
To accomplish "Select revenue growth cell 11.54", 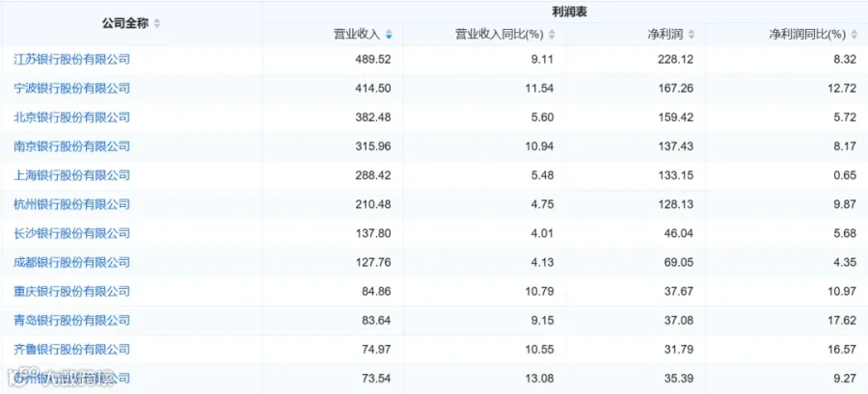I will (538, 89).
